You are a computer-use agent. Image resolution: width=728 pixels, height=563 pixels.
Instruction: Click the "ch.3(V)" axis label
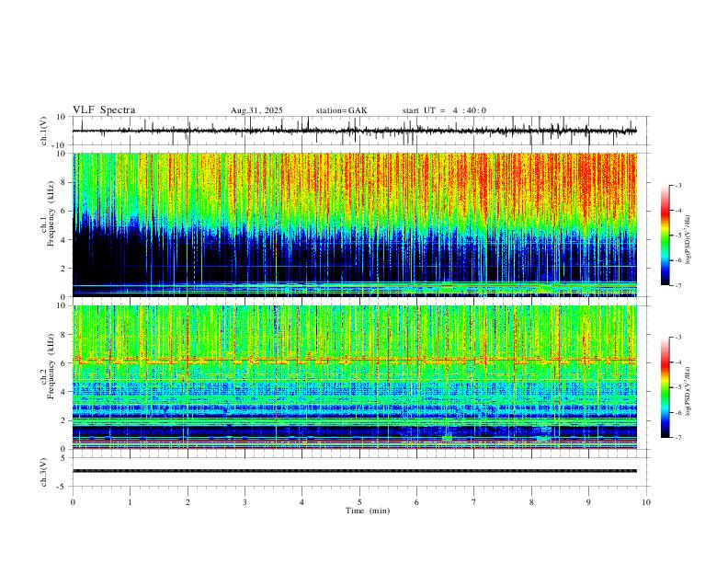(44, 473)
